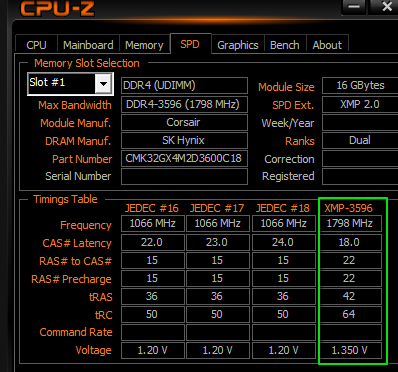The width and height of the screenshot is (398, 372).
Task: Click the JEDEC #17 column header
Action: pyautogui.click(x=217, y=208)
